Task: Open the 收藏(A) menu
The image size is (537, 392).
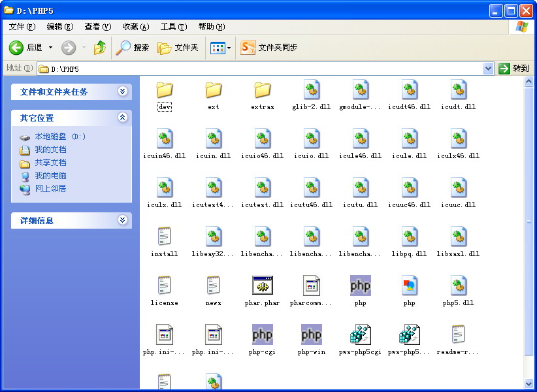Action: point(136,27)
